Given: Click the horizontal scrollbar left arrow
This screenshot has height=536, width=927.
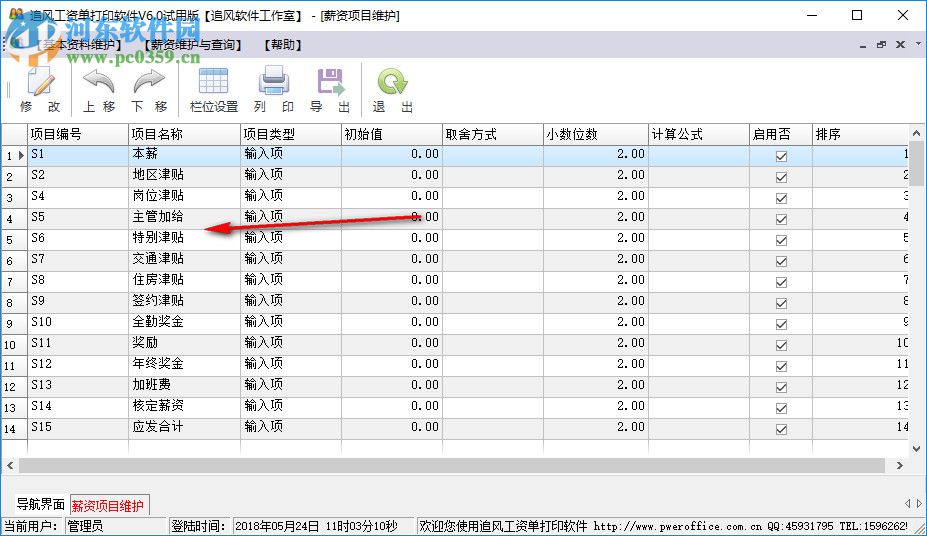Looking at the screenshot, I should (x=9, y=466).
